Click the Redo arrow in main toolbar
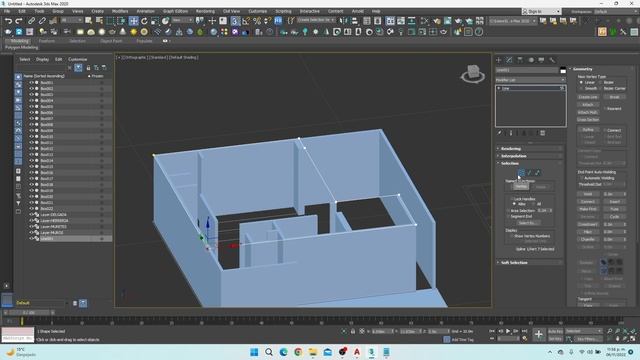This screenshot has height=360, width=640. coord(19,21)
